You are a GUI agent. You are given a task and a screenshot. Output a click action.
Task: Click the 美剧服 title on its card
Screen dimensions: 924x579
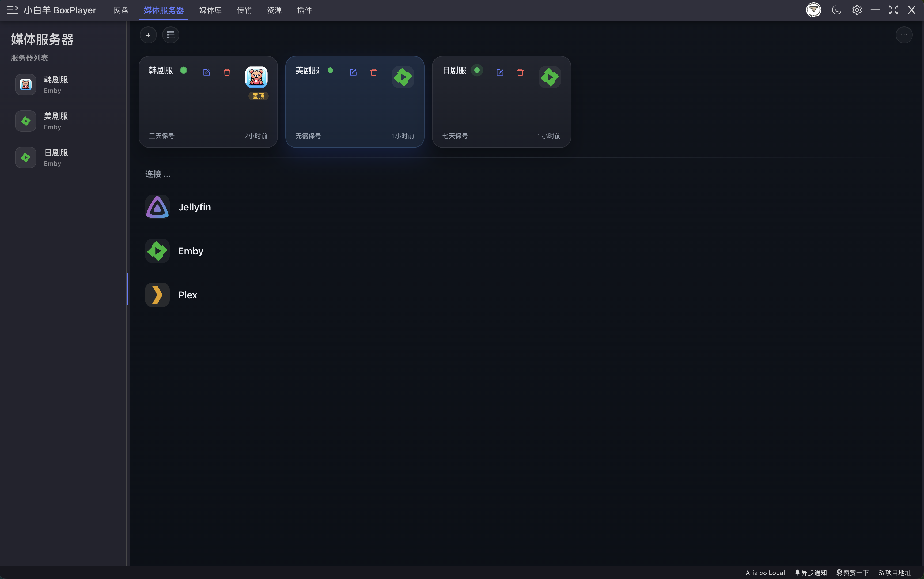[x=307, y=70]
